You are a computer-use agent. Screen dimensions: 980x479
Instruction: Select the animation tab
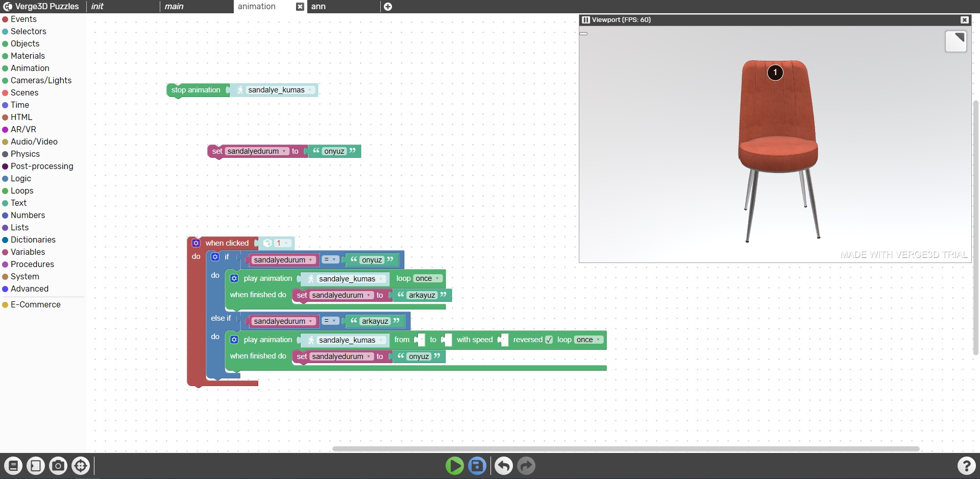[x=257, y=7]
